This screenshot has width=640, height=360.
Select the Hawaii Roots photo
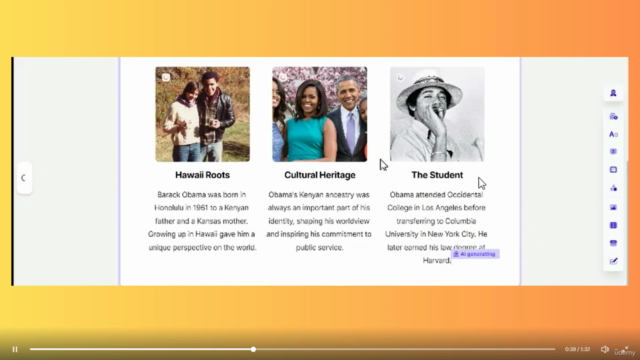click(x=202, y=114)
